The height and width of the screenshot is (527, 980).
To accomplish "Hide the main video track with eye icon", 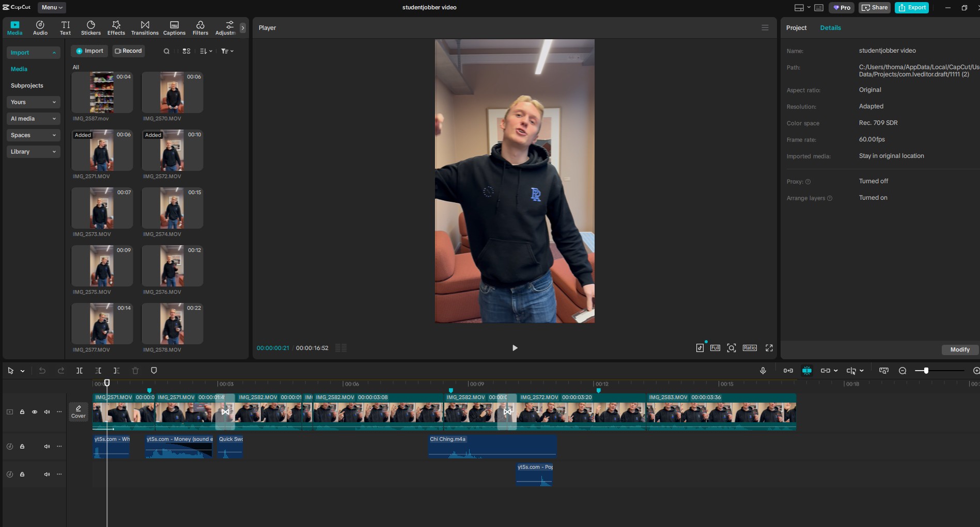I will pos(35,412).
